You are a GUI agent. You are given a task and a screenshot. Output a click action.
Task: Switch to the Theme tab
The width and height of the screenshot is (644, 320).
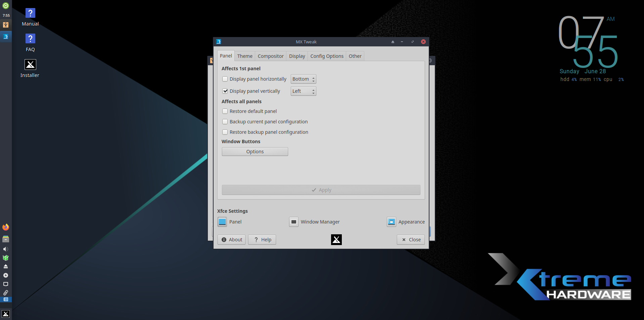(245, 56)
